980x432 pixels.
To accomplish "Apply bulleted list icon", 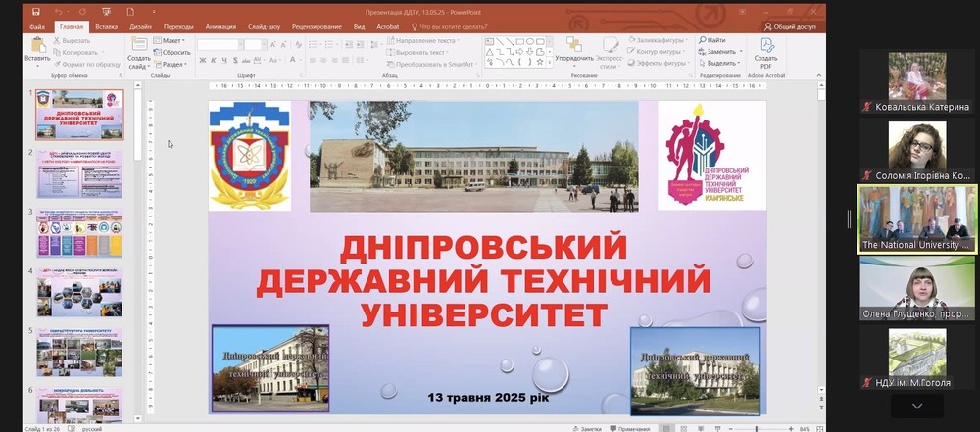I will click(314, 44).
